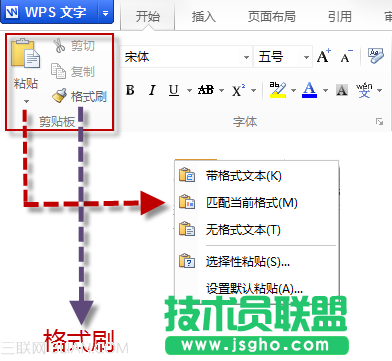
Task: Open the font name 宋体 dropdown
Action: point(246,57)
